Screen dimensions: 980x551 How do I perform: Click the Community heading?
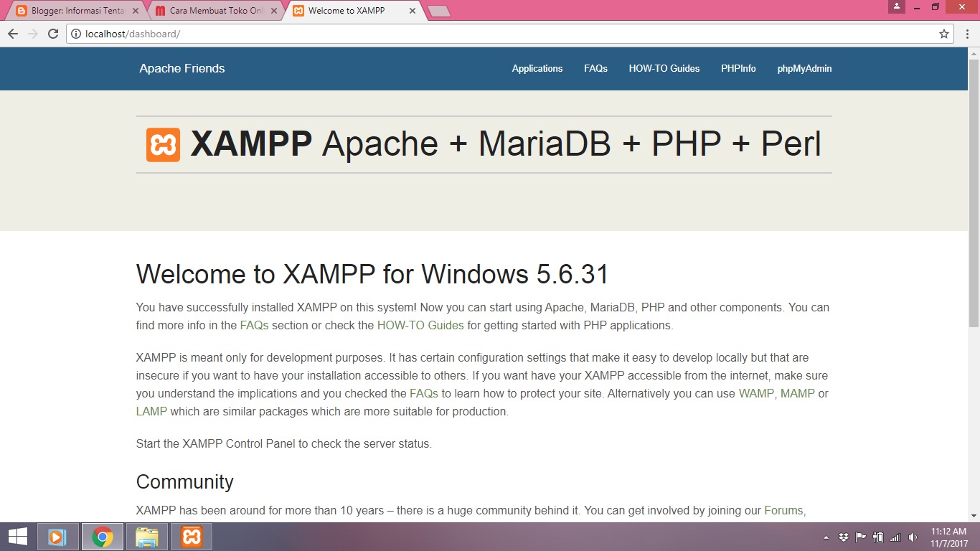(185, 481)
